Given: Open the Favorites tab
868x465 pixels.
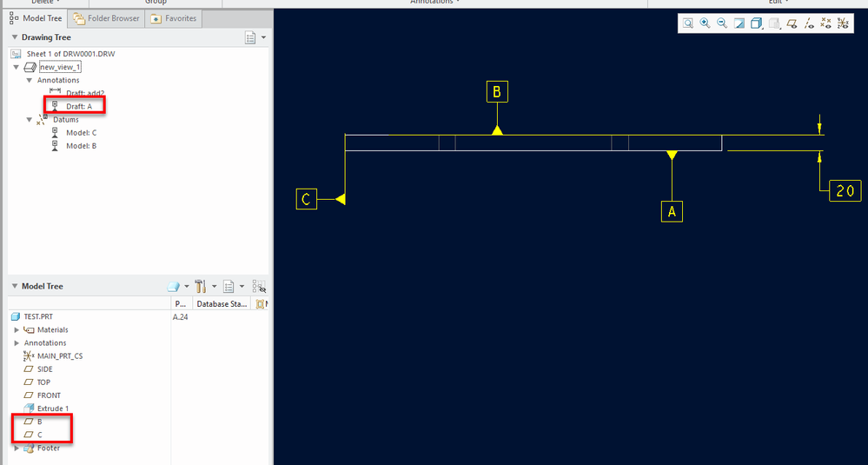Looking at the screenshot, I should tap(174, 18).
